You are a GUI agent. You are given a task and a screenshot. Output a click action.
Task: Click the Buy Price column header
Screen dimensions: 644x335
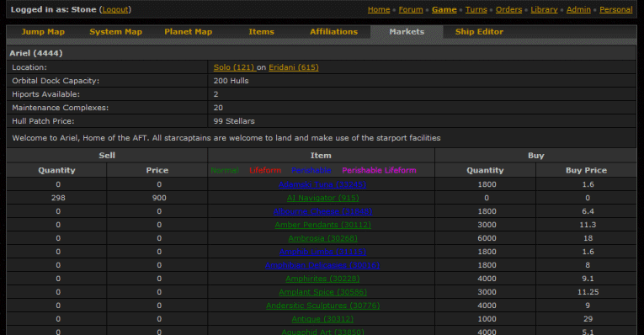click(x=586, y=170)
